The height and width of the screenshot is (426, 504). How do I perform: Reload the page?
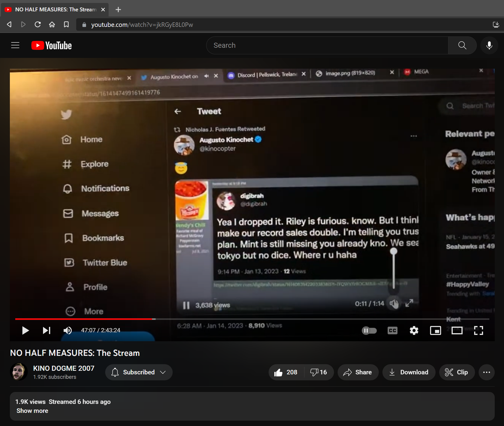(38, 24)
